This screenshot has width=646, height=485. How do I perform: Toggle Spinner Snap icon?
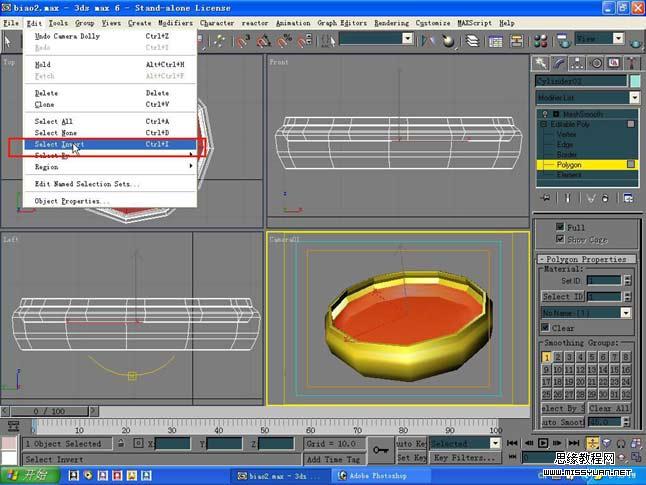click(x=304, y=40)
